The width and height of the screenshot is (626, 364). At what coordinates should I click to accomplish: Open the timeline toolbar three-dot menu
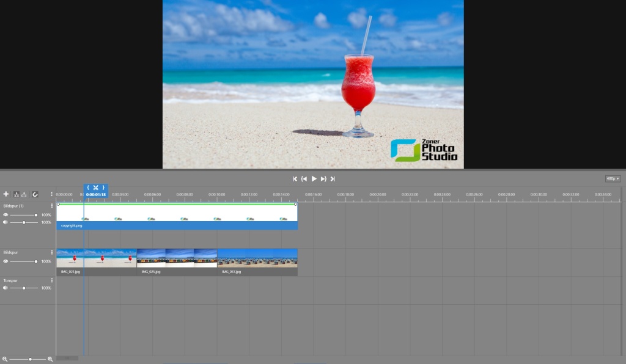click(x=52, y=194)
